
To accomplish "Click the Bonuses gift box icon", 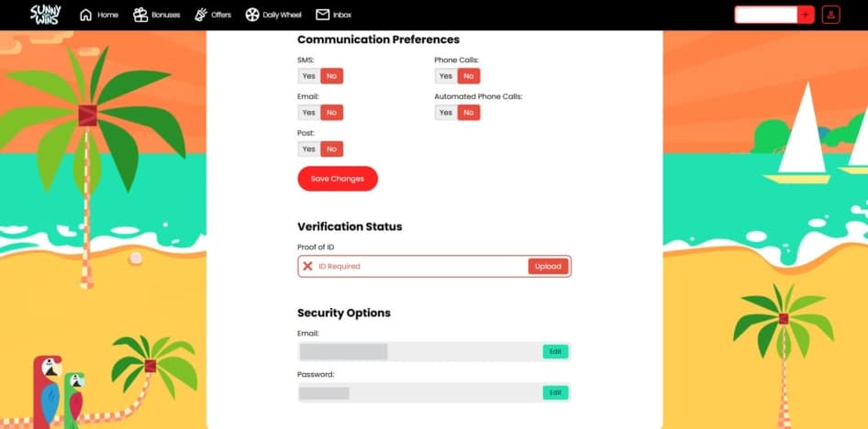I will (x=140, y=15).
